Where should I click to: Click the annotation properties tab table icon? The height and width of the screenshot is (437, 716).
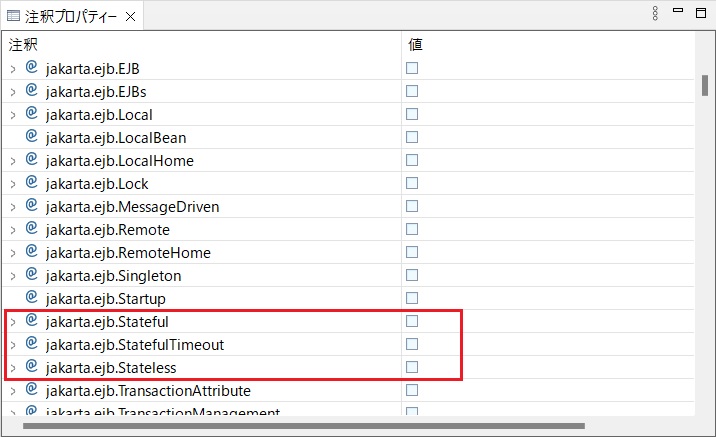[13, 17]
